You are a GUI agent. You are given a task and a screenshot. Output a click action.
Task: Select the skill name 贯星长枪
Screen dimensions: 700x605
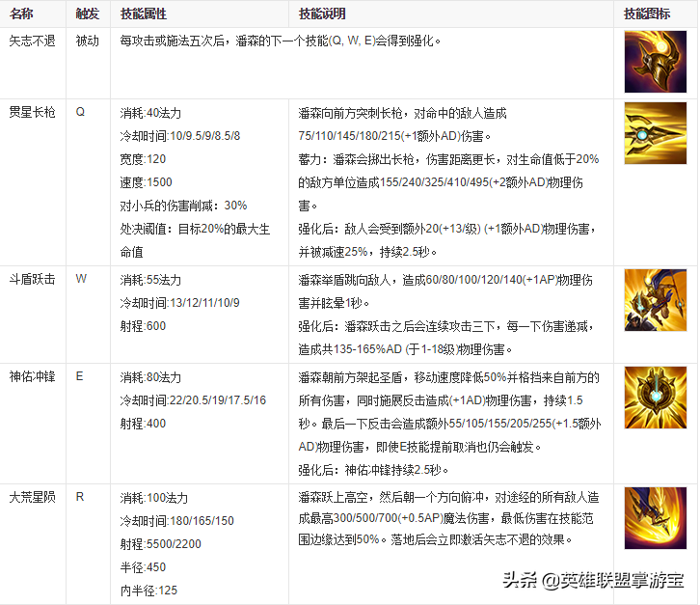click(x=33, y=112)
